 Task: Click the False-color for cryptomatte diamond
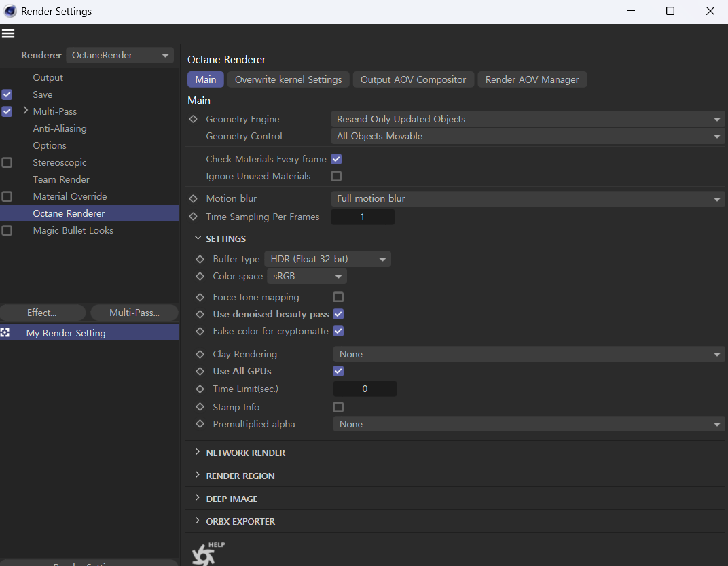point(200,331)
